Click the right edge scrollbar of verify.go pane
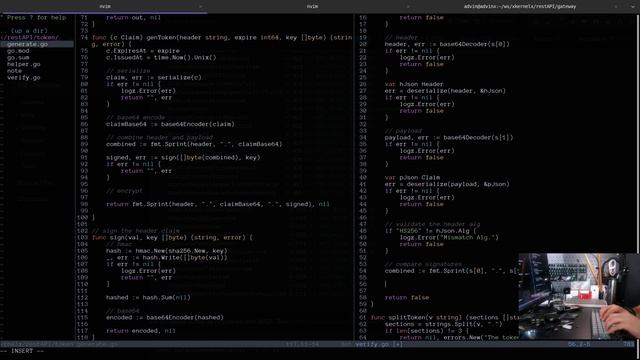 (638, 178)
